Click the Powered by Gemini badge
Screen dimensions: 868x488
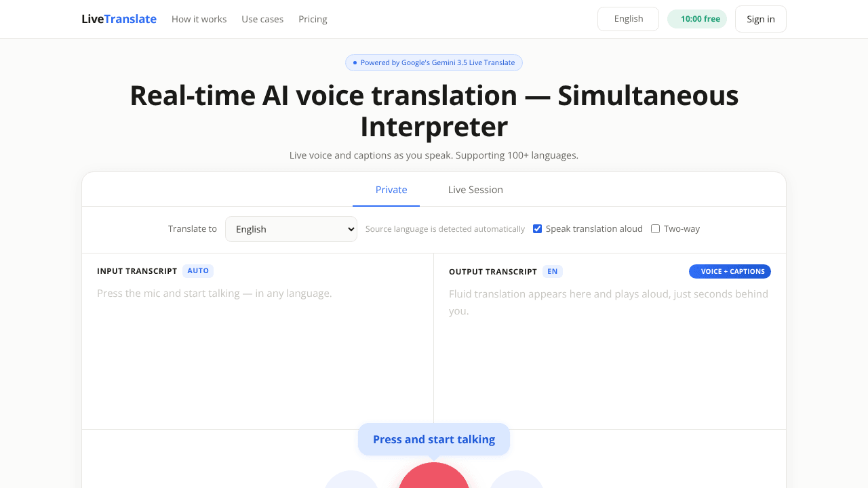click(x=434, y=62)
